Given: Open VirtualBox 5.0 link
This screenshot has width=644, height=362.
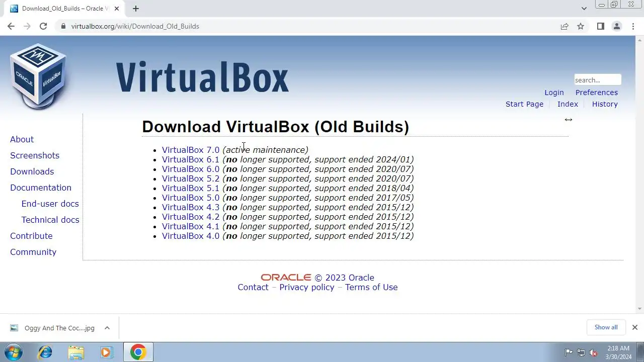Looking at the screenshot, I should (x=191, y=198).
